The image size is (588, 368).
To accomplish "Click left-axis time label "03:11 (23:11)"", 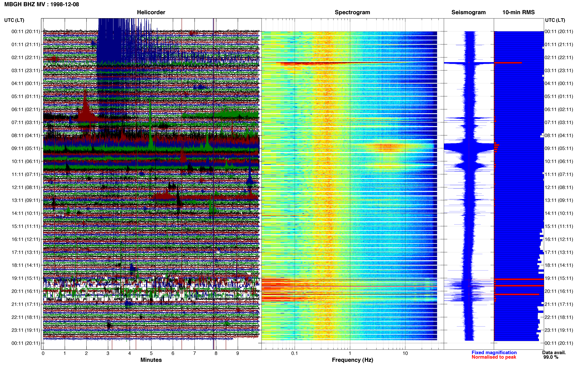I will (26, 71).
